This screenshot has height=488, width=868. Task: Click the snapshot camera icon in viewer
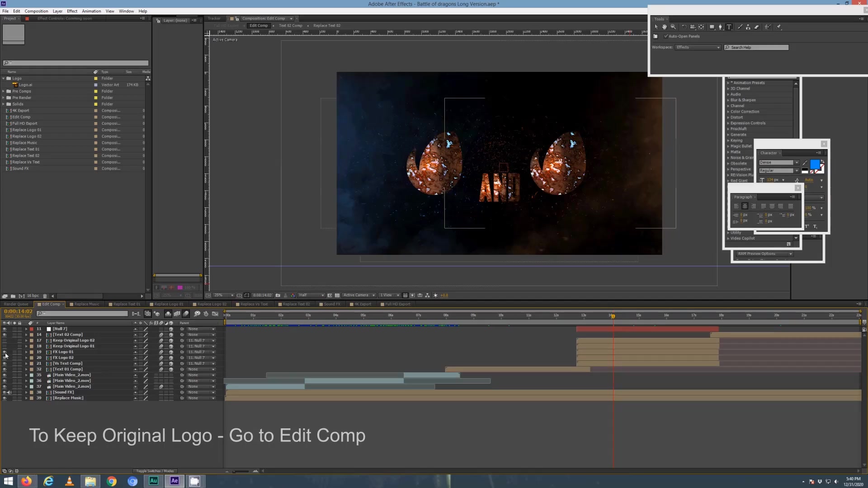[x=278, y=296]
